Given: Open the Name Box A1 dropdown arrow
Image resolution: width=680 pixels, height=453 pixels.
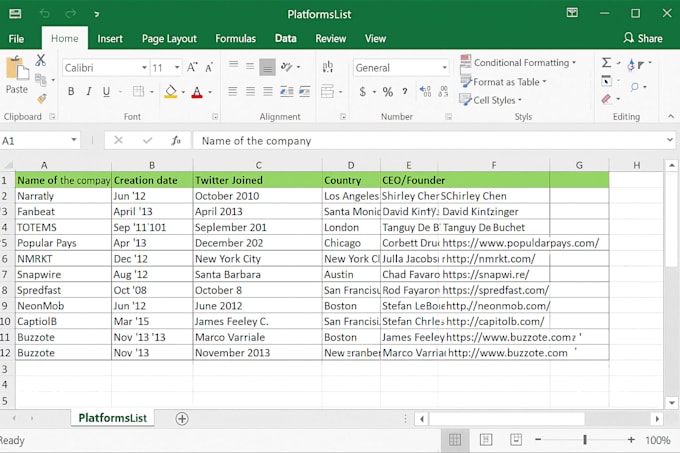Looking at the screenshot, I should pyautogui.click(x=74, y=140).
